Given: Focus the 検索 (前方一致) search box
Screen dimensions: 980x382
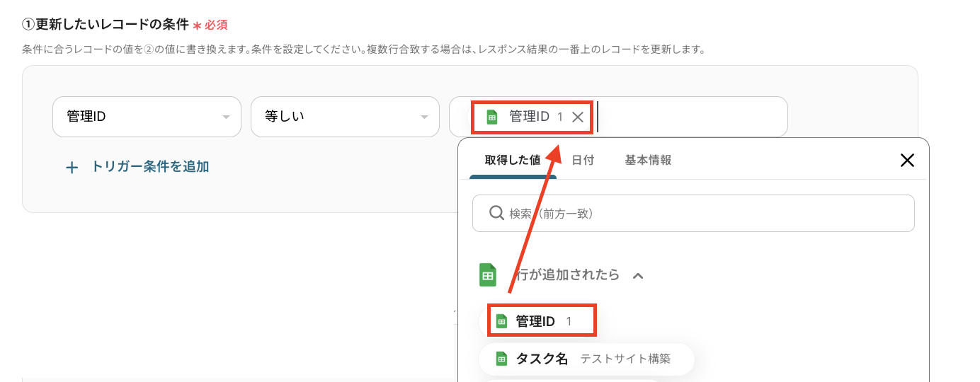Looking at the screenshot, I should point(701,214).
